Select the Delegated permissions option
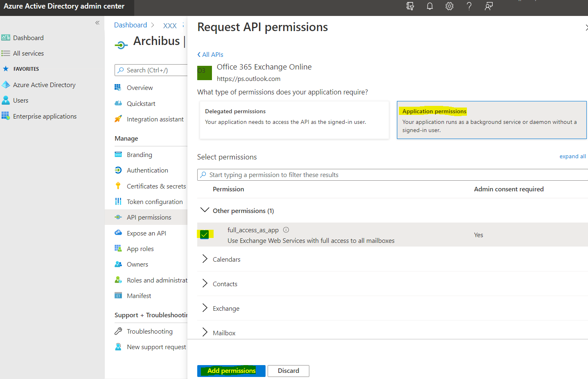The width and height of the screenshot is (588, 379). click(x=294, y=120)
